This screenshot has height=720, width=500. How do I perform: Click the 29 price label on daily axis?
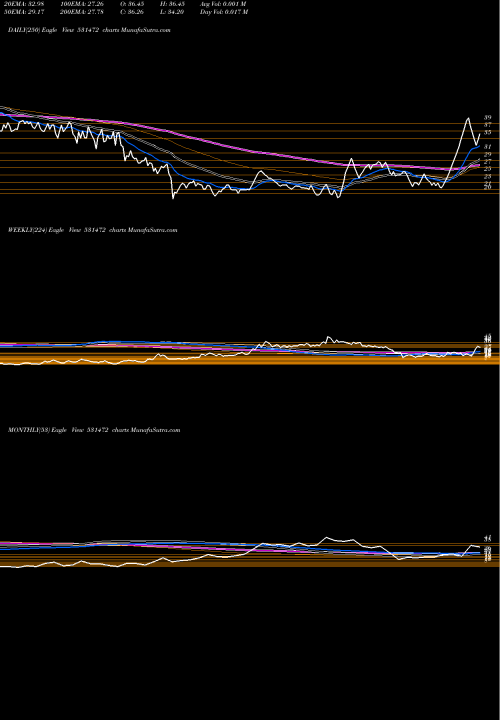click(488, 154)
